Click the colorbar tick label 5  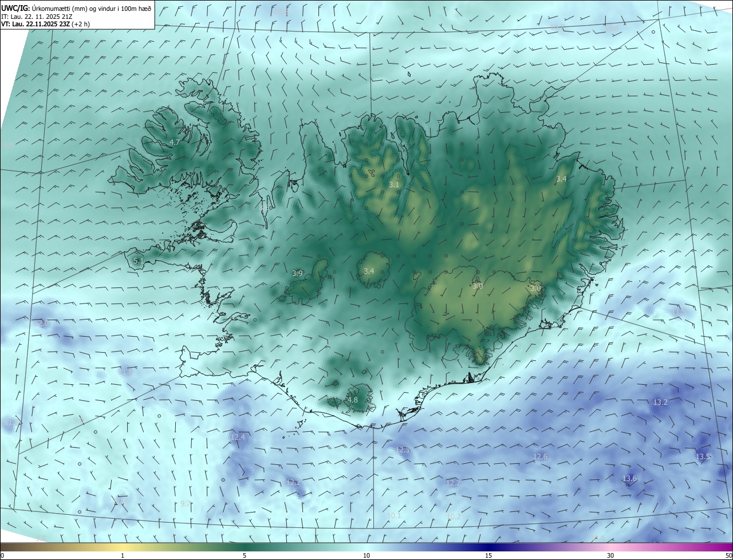245,556
